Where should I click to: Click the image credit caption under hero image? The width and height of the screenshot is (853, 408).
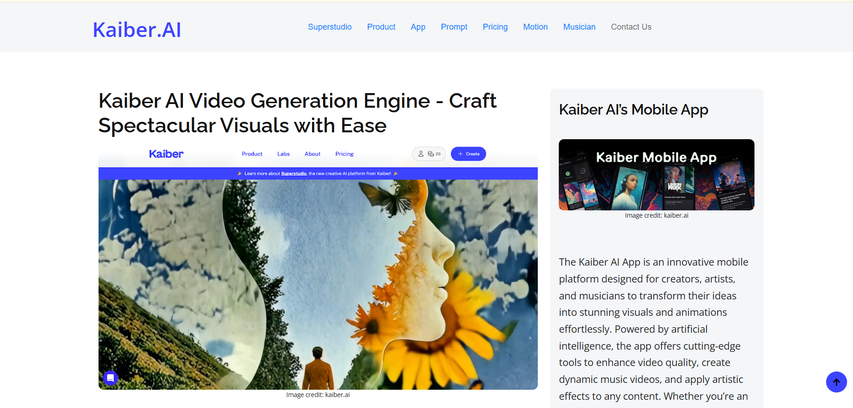click(x=318, y=395)
